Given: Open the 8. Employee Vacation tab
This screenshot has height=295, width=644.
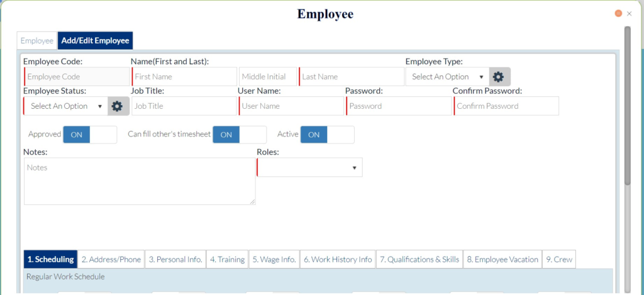Looking at the screenshot, I should point(502,259).
